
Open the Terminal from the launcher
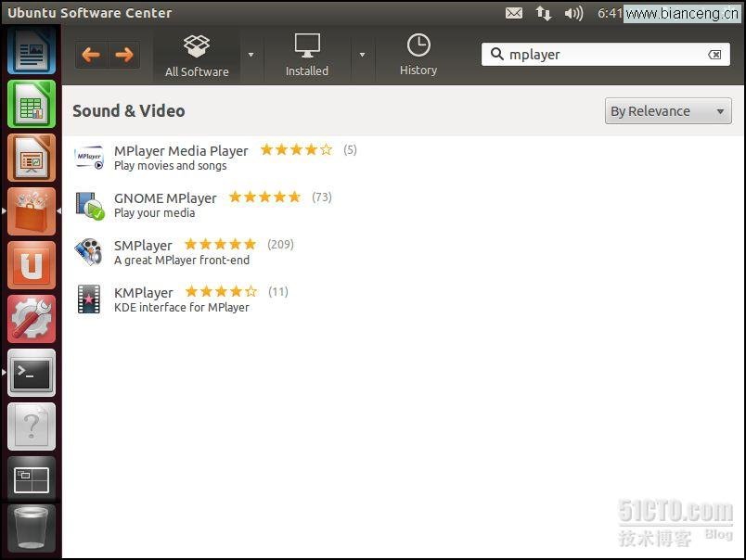point(32,373)
